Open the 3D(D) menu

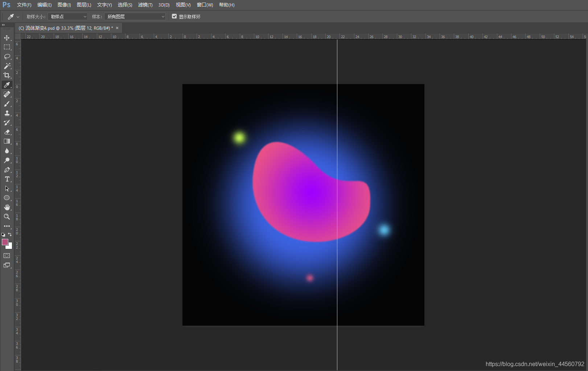[x=164, y=5]
